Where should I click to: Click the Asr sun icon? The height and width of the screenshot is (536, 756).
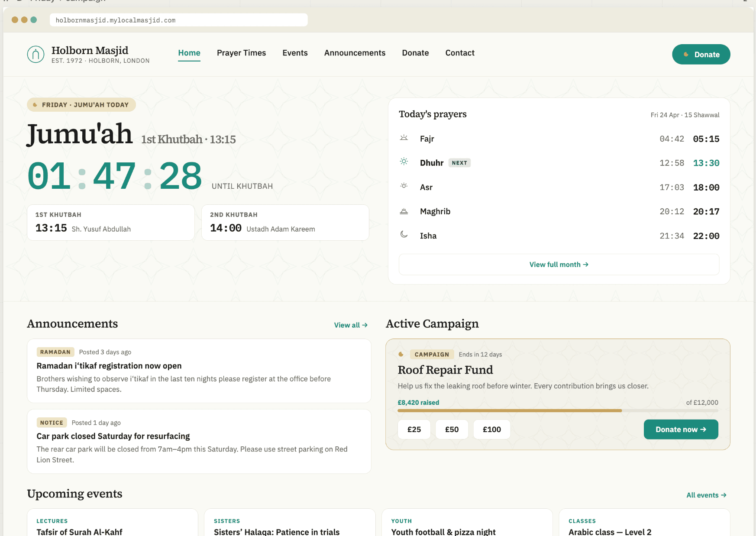[404, 186]
